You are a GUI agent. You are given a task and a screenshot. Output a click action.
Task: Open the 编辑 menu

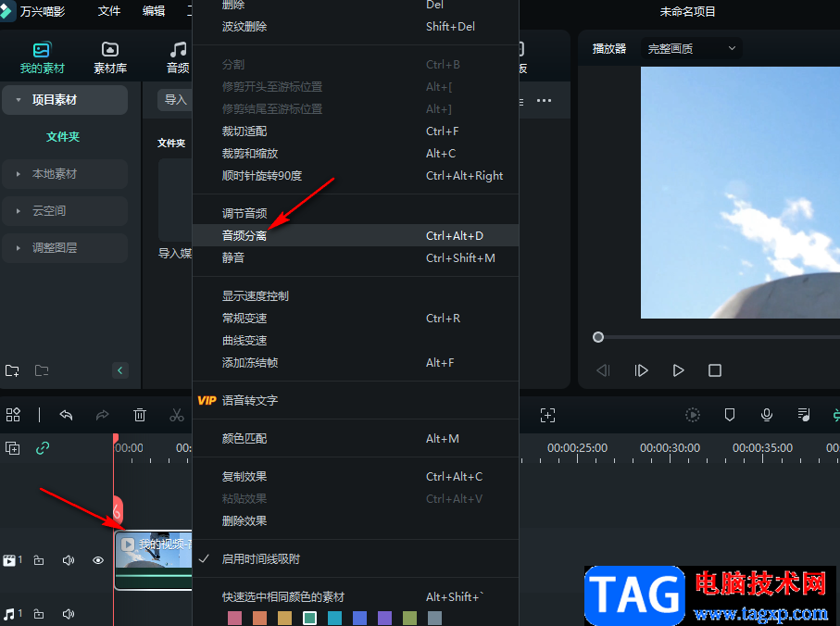point(154,11)
